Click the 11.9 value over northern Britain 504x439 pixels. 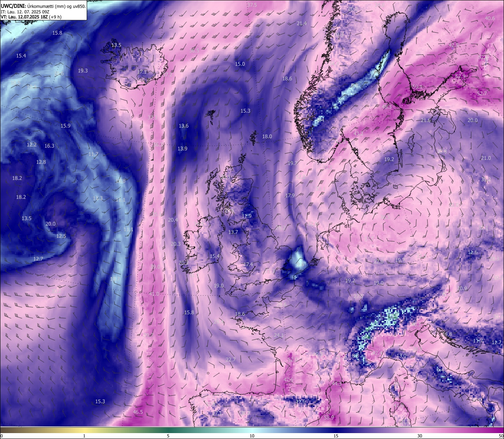pos(246,216)
